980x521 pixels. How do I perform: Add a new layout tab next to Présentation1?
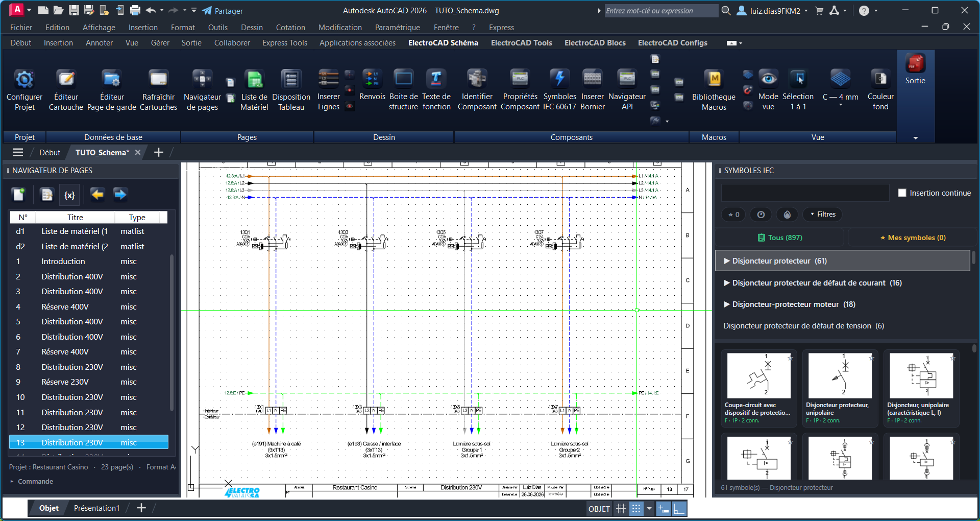(141, 508)
